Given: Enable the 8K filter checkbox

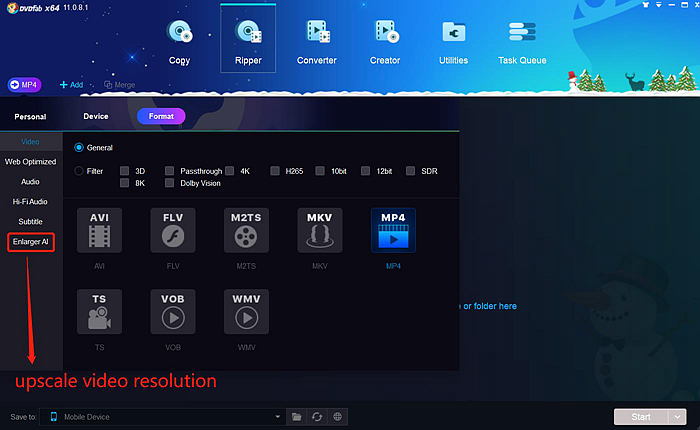Looking at the screenshot, I should pos(125,183).
